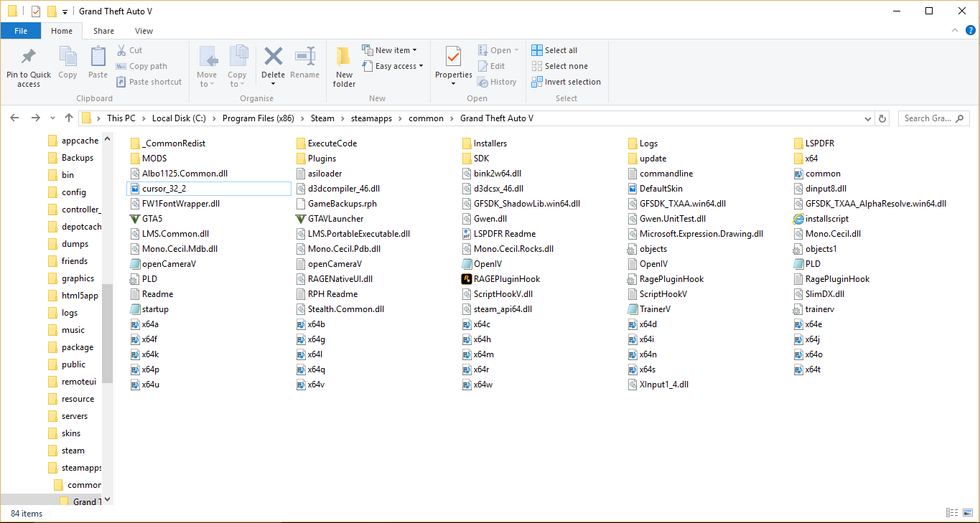
Task: Click the Edit ribbon button
Action: [x=492, y=66]
